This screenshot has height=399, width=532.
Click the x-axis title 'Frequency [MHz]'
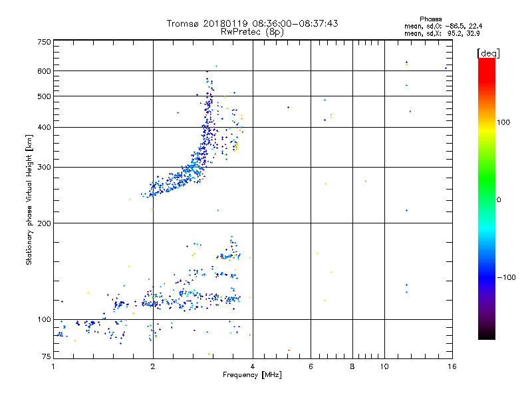[x=252, y=375]
